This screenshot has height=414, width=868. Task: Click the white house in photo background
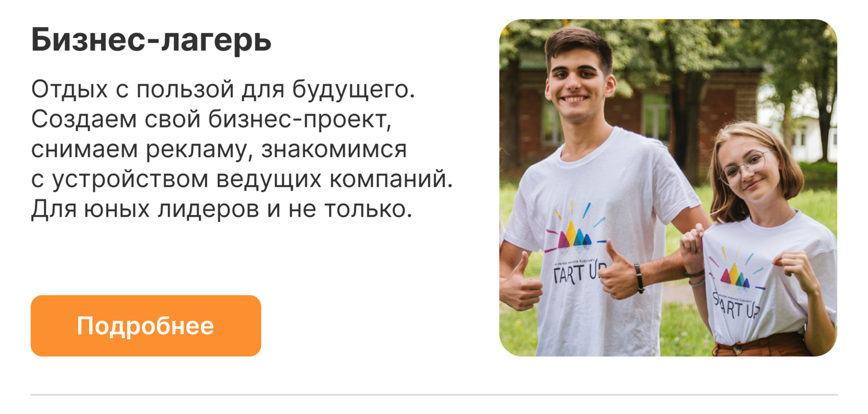(806, 129)
